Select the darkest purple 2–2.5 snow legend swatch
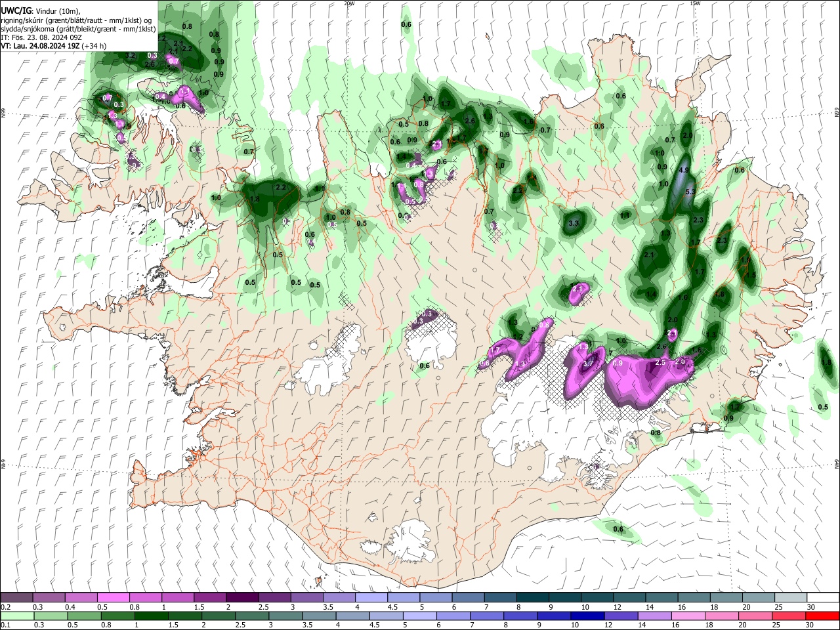This screenshot has height=630, width=840. coord(242,597)
